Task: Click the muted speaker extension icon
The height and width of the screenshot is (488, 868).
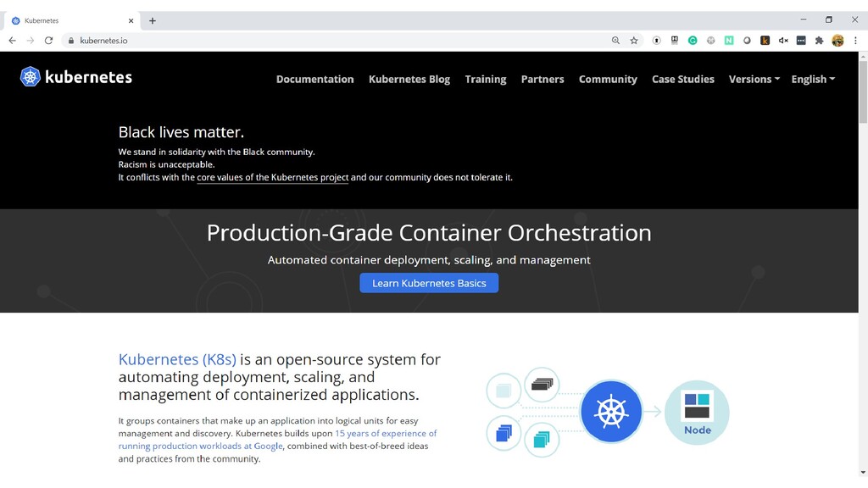Action: [x=783, y=41]
